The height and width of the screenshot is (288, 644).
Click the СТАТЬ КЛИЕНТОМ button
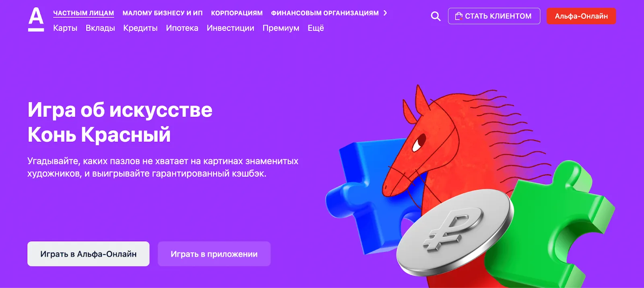494,16
